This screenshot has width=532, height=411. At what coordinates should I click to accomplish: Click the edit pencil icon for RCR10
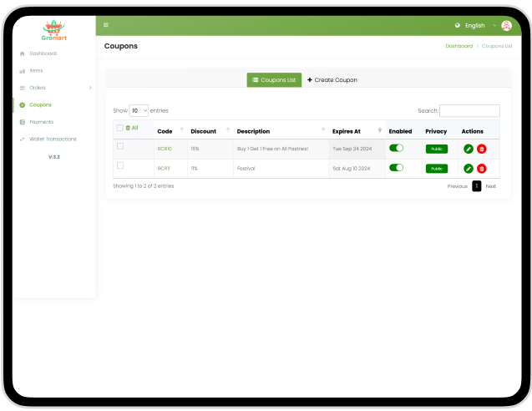[468, 149]
